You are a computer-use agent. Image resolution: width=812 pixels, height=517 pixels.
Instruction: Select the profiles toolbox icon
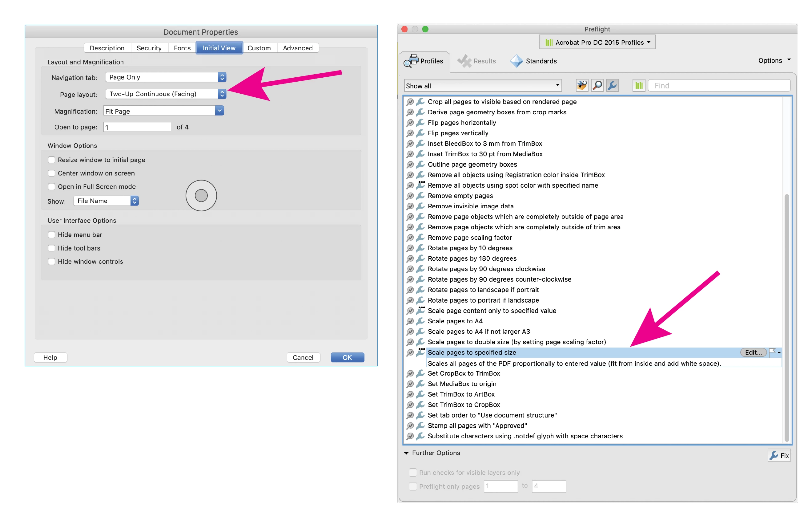pyautogui.click(x=582, y=86)
